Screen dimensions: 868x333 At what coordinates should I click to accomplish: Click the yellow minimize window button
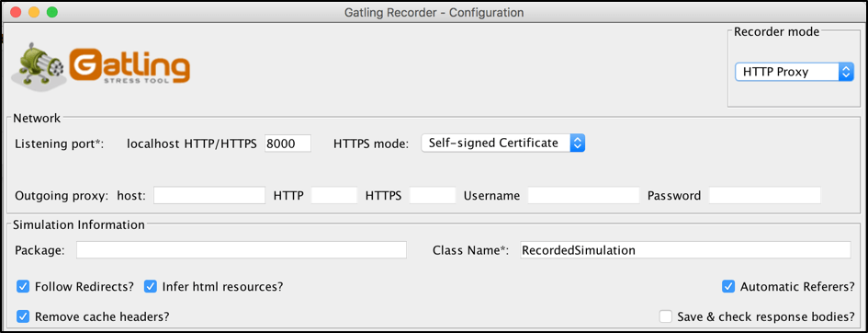34,12
